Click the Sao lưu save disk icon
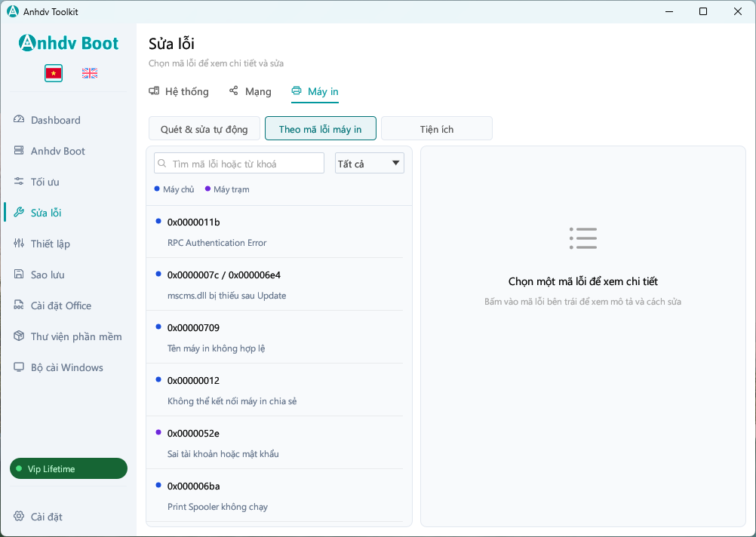This screenshot has height=537, width=756. tap(19, 275)
